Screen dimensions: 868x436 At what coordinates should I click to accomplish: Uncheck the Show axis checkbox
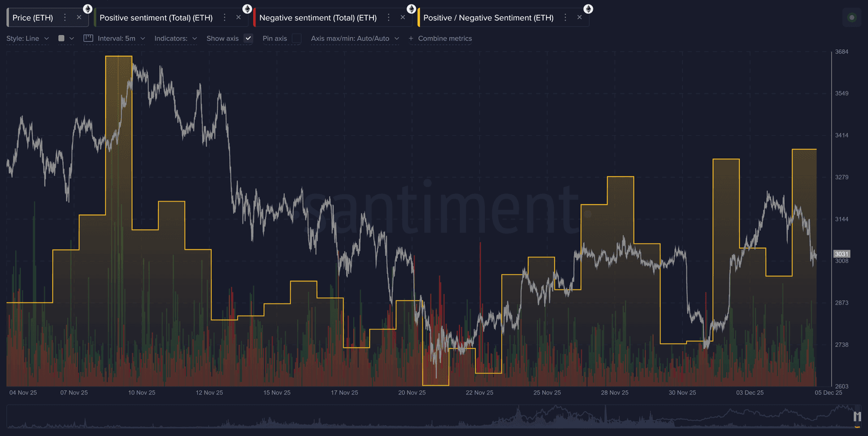point(248,38)
